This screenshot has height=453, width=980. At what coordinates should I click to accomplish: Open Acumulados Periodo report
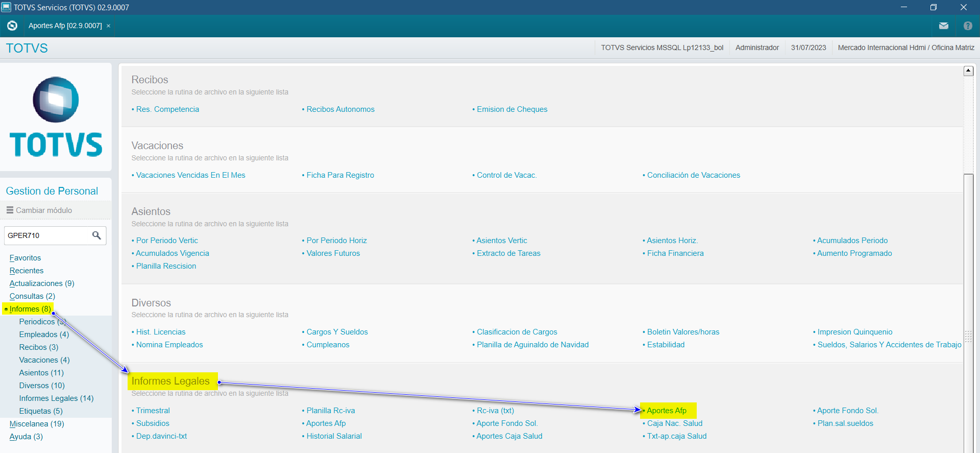point(852,241)
